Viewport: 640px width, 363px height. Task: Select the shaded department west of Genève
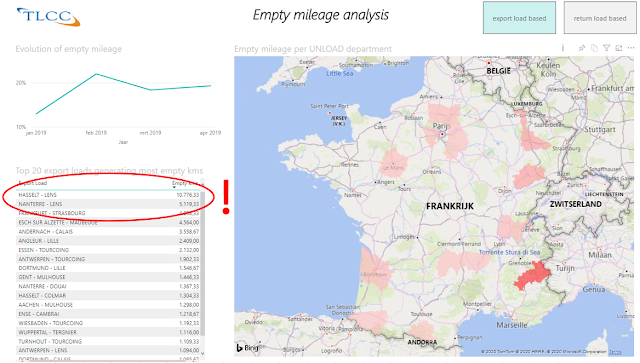point(511,229)
